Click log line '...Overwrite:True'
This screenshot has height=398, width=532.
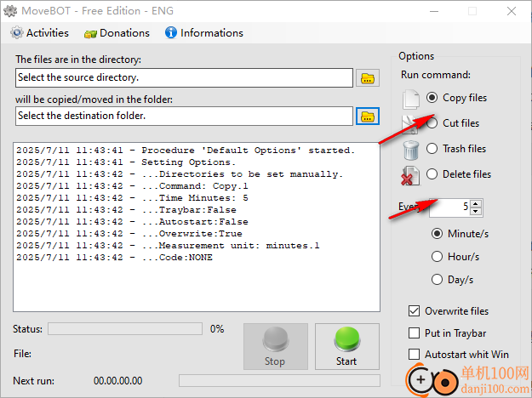tap(129, 233)
